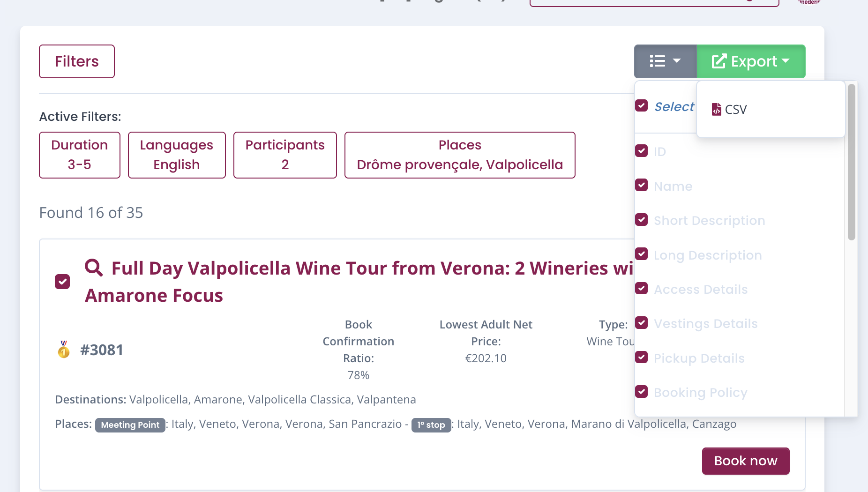The image size is (868, 492).
Task: Click the magnifier icon beside tour title
Action: (94, 268)
